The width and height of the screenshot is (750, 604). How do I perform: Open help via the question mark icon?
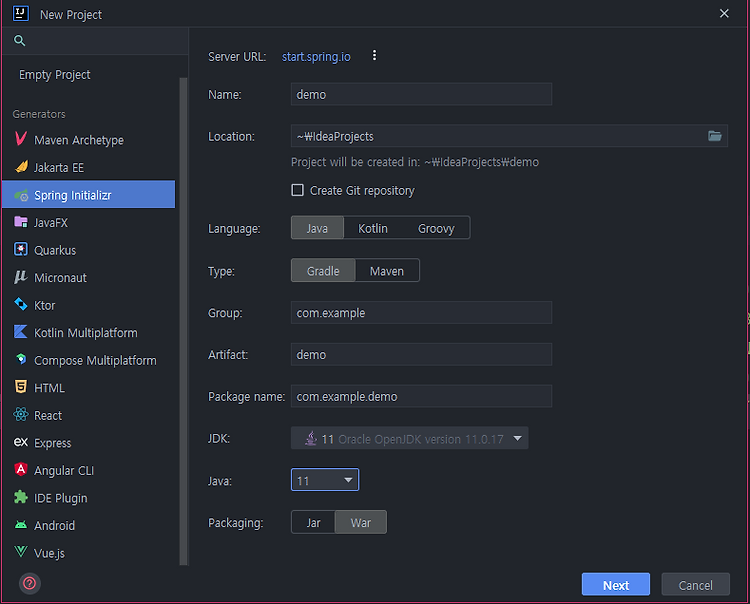tap(30, 583)
